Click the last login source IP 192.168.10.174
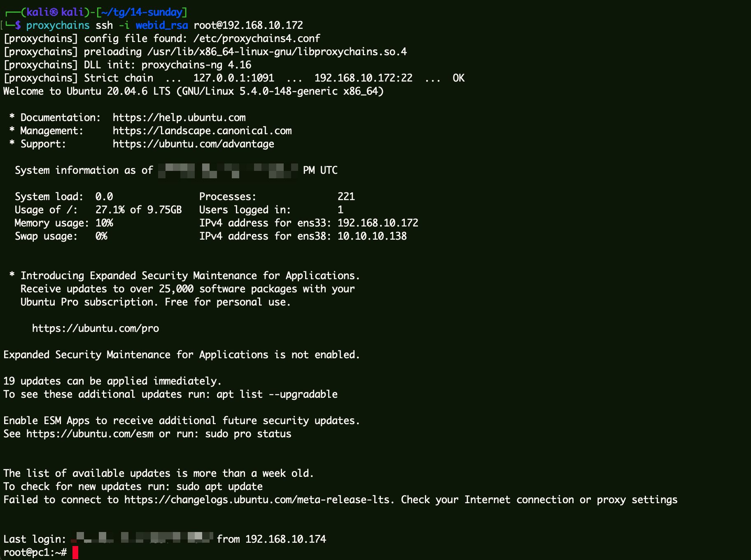This screenshot has width=751, height=560. tap(286, 539)
